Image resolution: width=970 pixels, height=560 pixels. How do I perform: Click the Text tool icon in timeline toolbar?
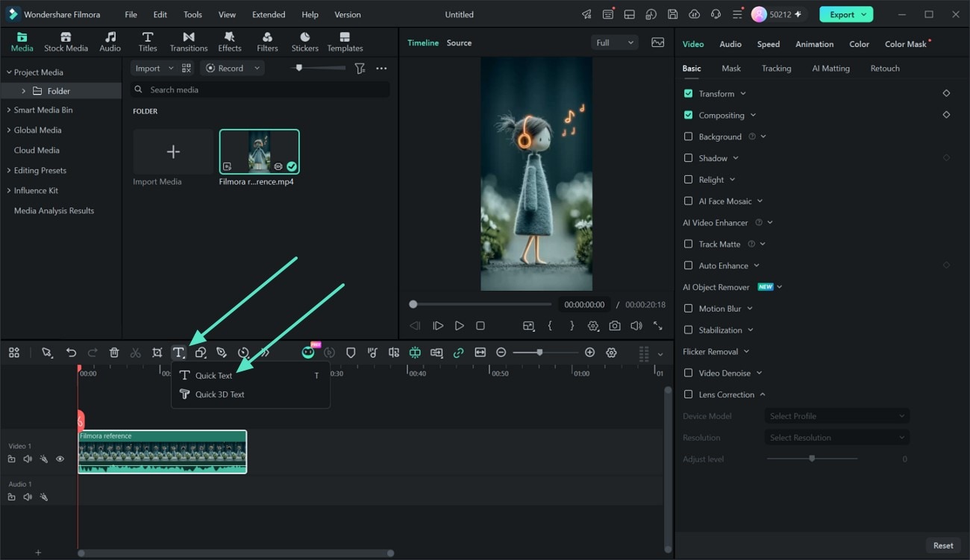point(178,353)
